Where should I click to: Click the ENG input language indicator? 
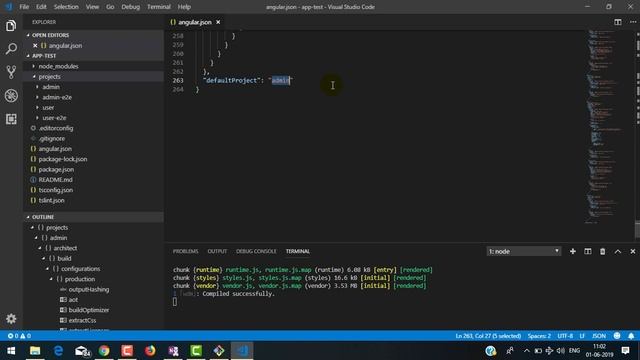click(x=574, y=351)
